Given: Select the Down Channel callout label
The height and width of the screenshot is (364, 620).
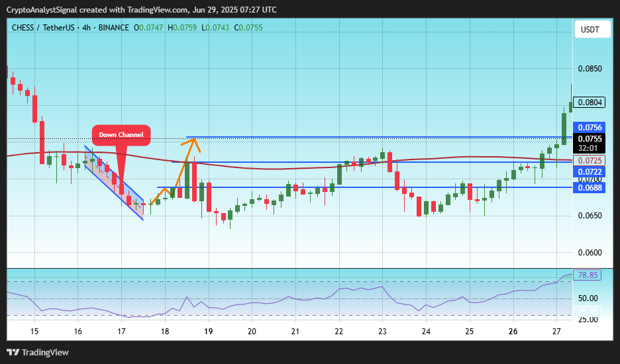Looking at the screenshot, I should (121, 135).
